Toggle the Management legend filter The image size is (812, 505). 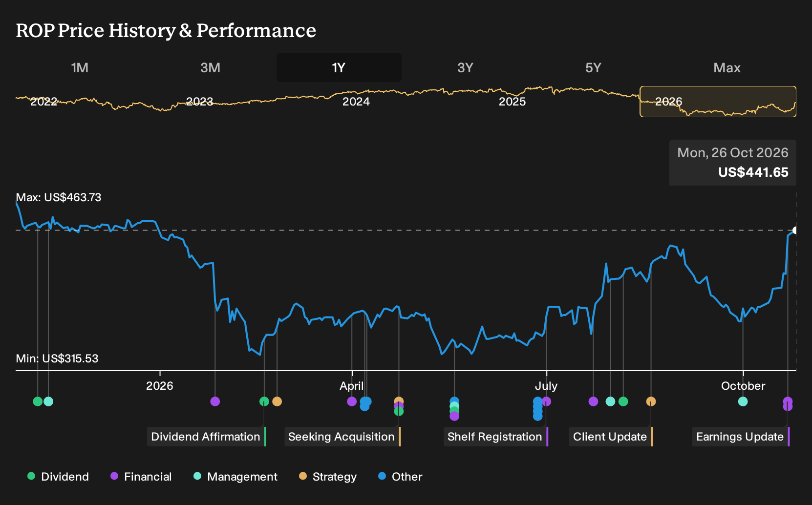pos(235,477)
